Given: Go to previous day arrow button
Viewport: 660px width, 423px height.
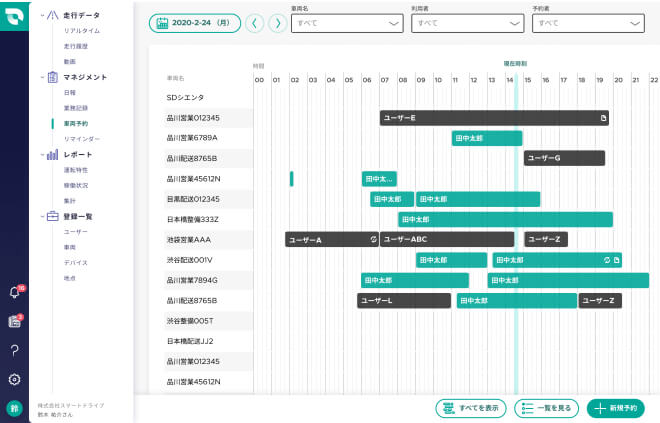Looking at the screenshot, I should point(255,23).
